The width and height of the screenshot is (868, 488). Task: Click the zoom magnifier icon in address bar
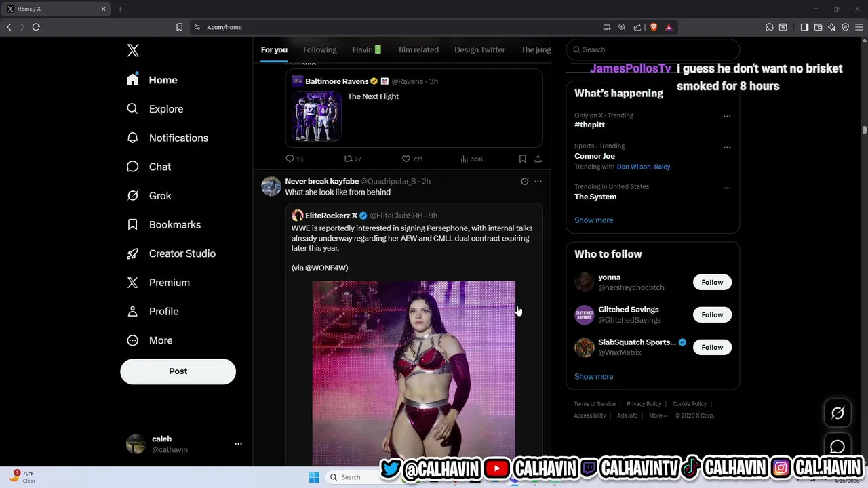tap(622, 27)
